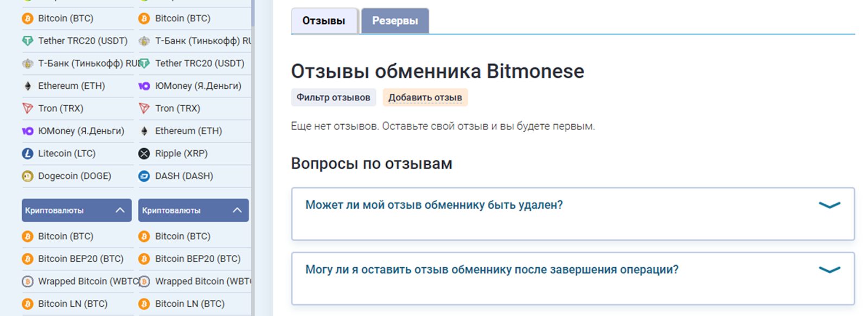
Task: Open the Фильтр отзывов button
Action: click(x=333, y=98)
